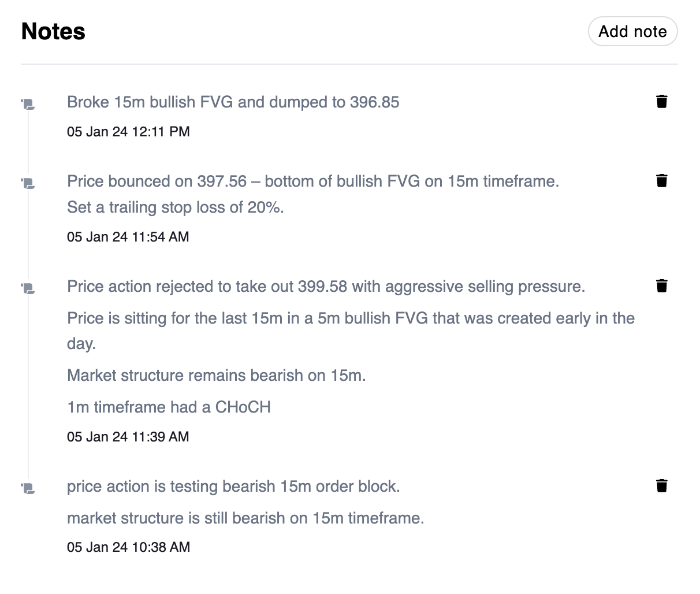Click 'market structure is still bearish' note line

pos(245,518)
